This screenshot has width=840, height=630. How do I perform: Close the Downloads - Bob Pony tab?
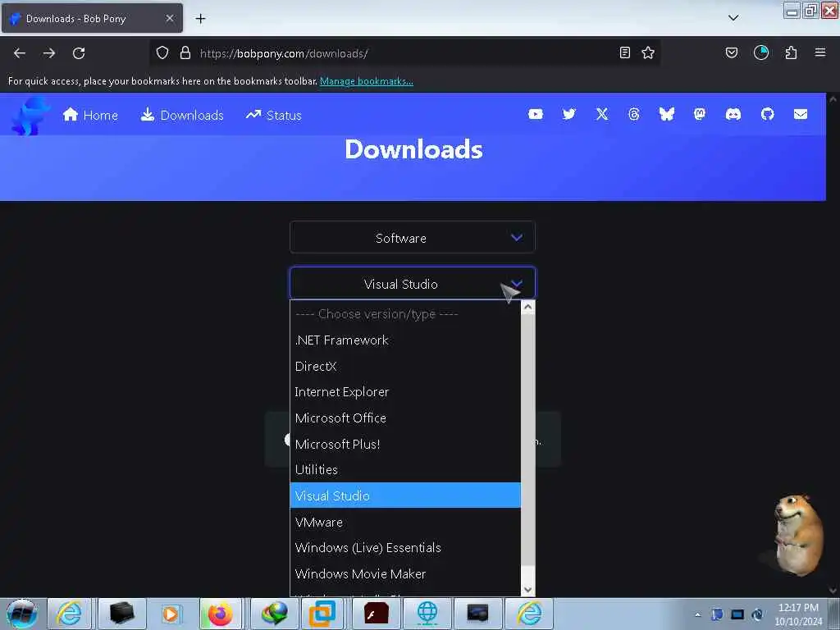(170, 18)
